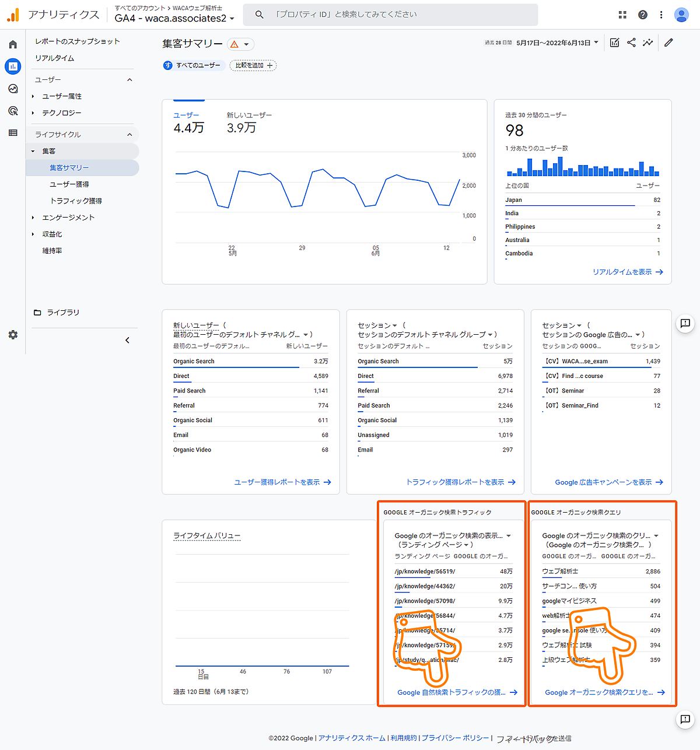
Task: Open the Explore icon in left rail
Action: [13, 89]
